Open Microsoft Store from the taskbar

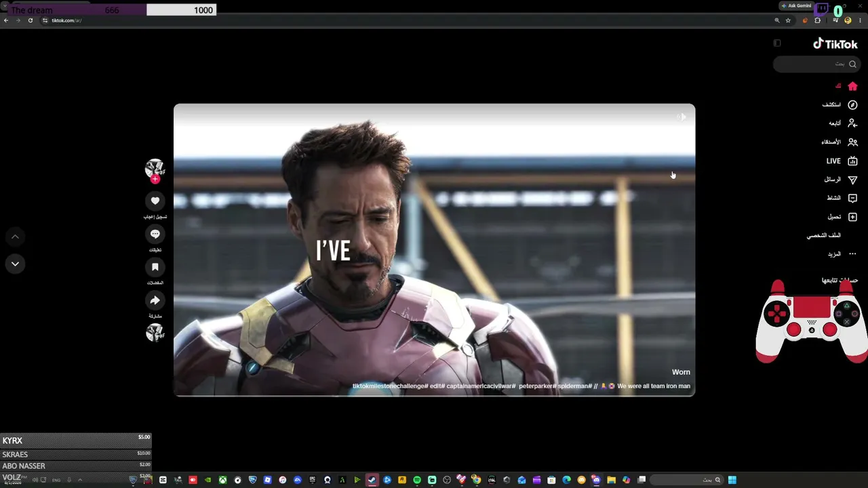(x=551, y=480)
